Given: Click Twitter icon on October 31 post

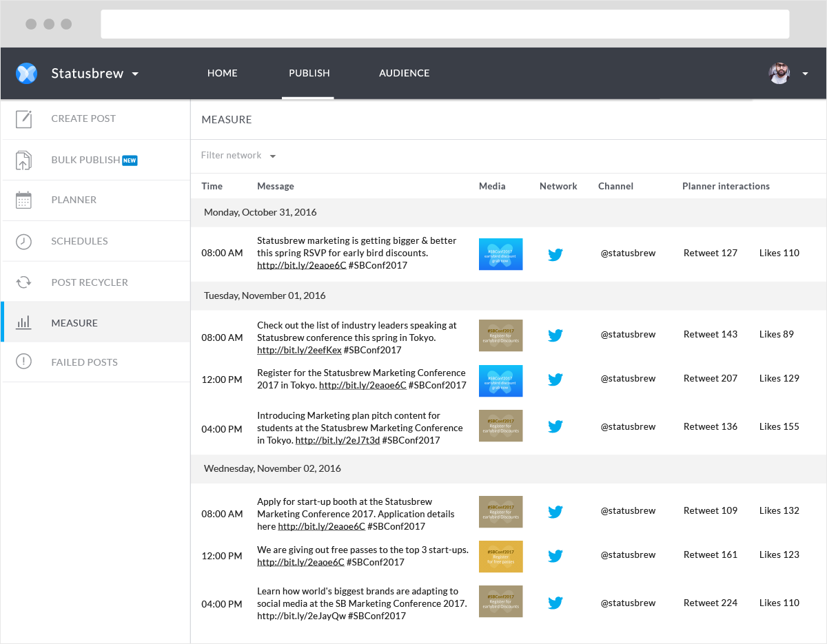Looking at the screenshot, I should [x=555, y=255].
